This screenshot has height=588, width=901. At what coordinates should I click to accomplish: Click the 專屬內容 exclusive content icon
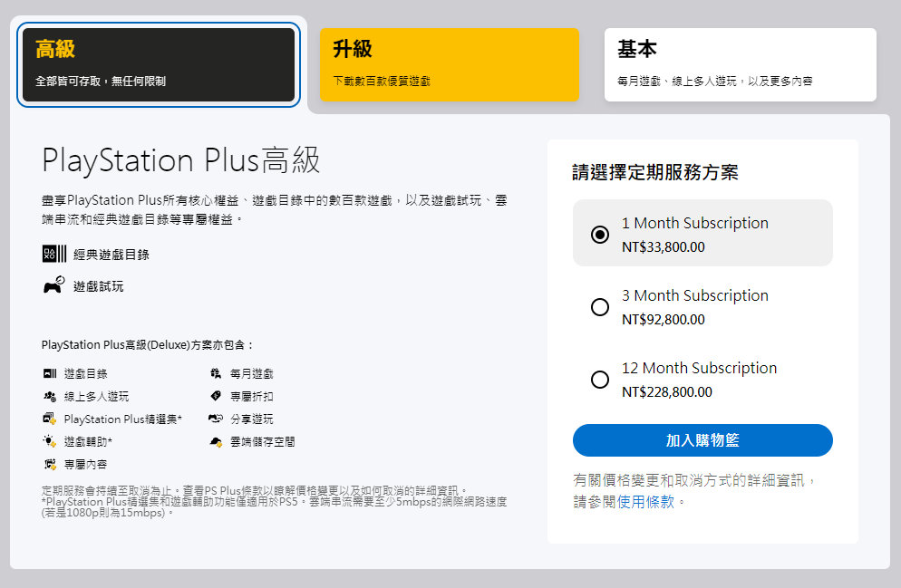click(x=50, y=464)
